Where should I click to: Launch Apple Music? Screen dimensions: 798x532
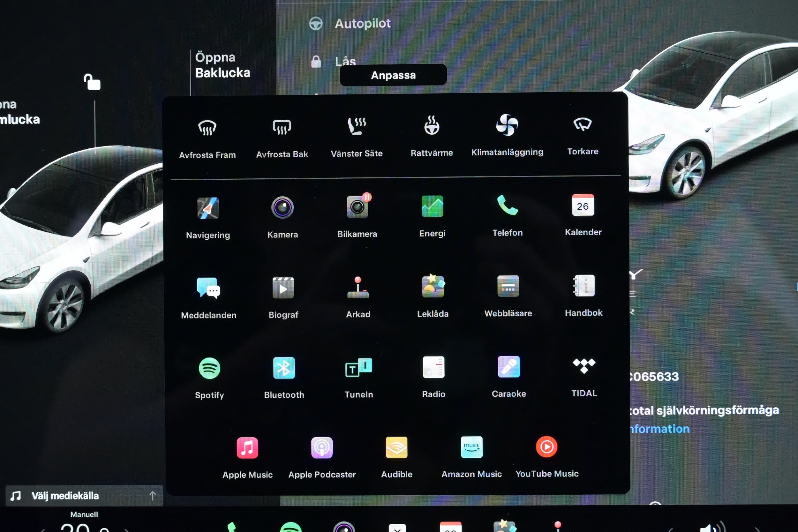tap(247, 458)
